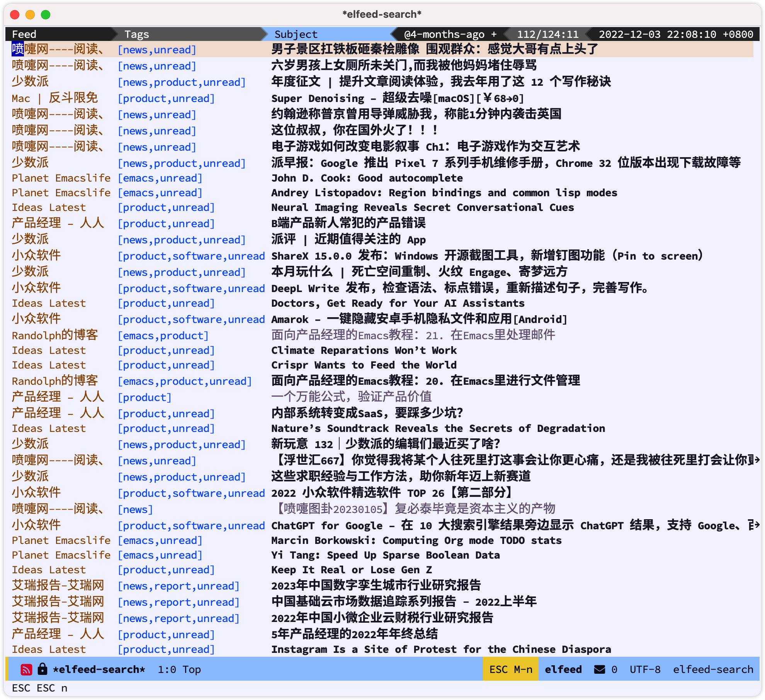Click the 1:0 Top position indicator
The width and height of the screenshot is (765, 700).
point(179,669)
